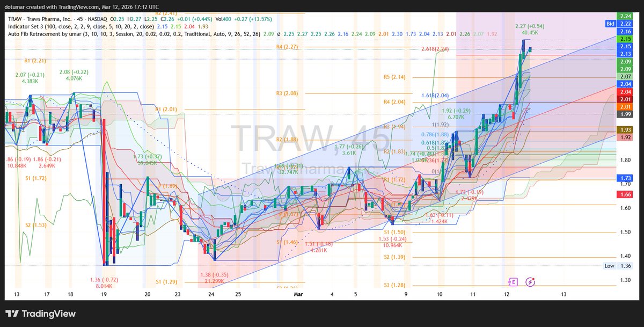Click the 'R2 (1.88)' pivot label
Screen dimensions: 644x327
(287, 139)
